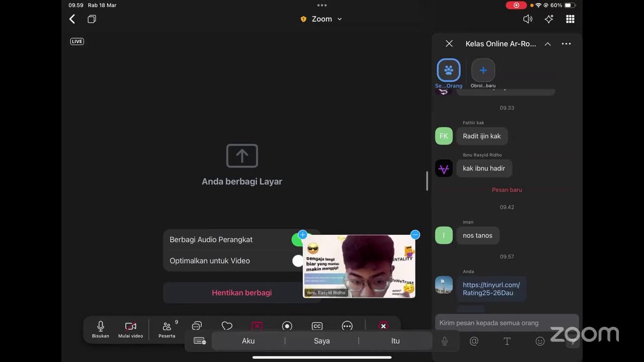
Task: Tap the FK avatar of Fathir kak
Action: (444, 136)
